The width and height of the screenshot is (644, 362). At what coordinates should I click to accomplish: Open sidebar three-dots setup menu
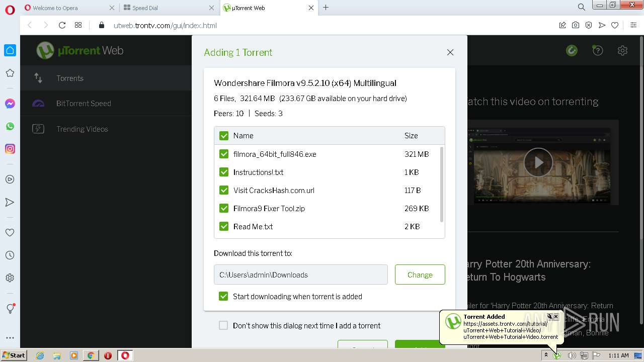point(10,338)
